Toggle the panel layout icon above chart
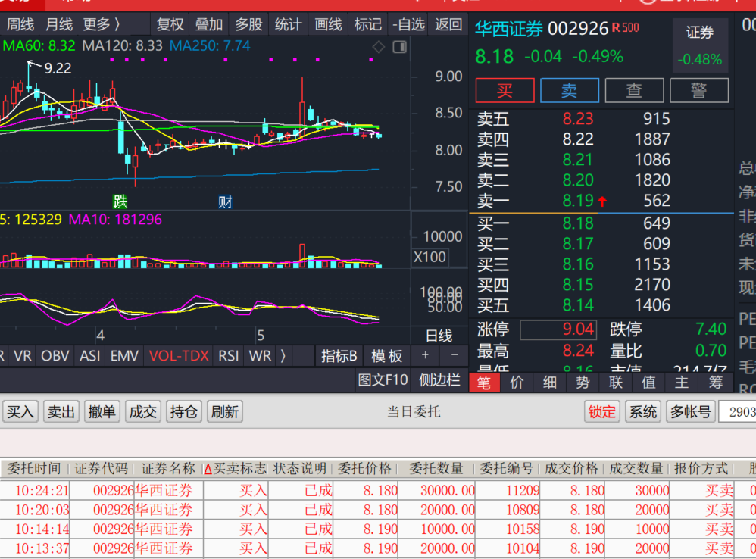This screenshot has height=559, width=756. pos(400,47)
